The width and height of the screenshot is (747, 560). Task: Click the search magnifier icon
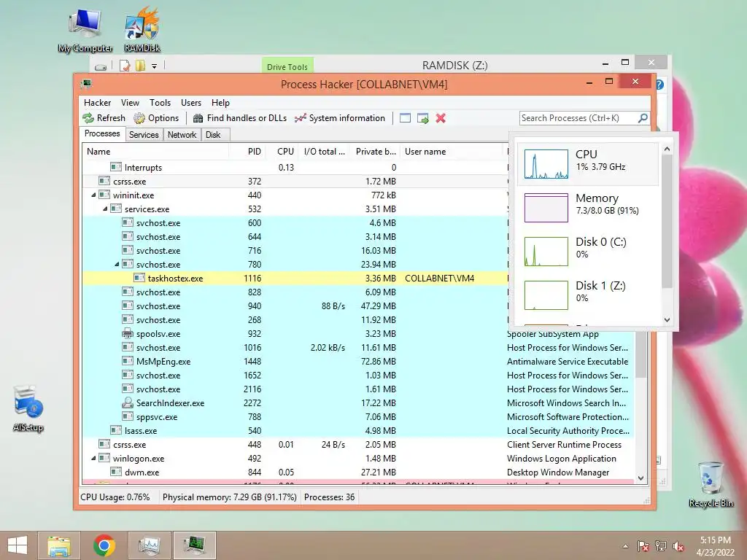643,117
